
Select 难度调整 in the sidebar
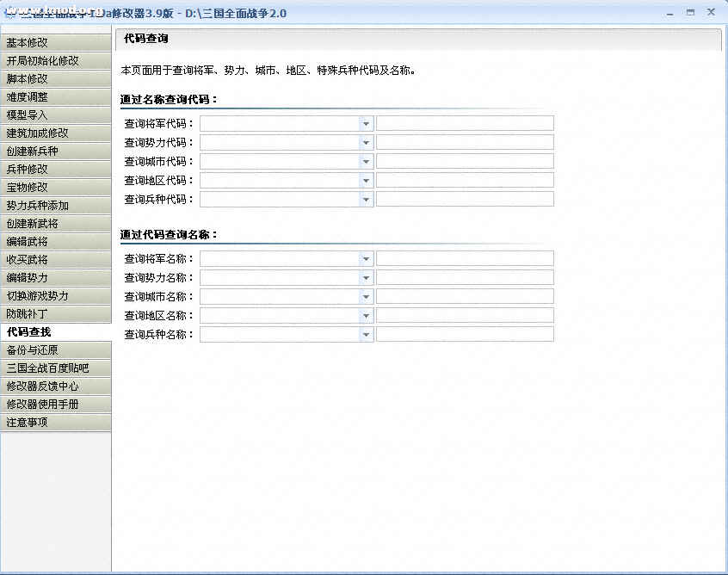click(55, 96)
